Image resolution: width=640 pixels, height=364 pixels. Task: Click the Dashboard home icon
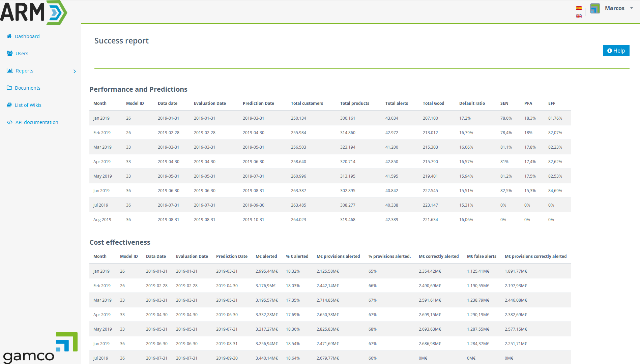(9, 36)
